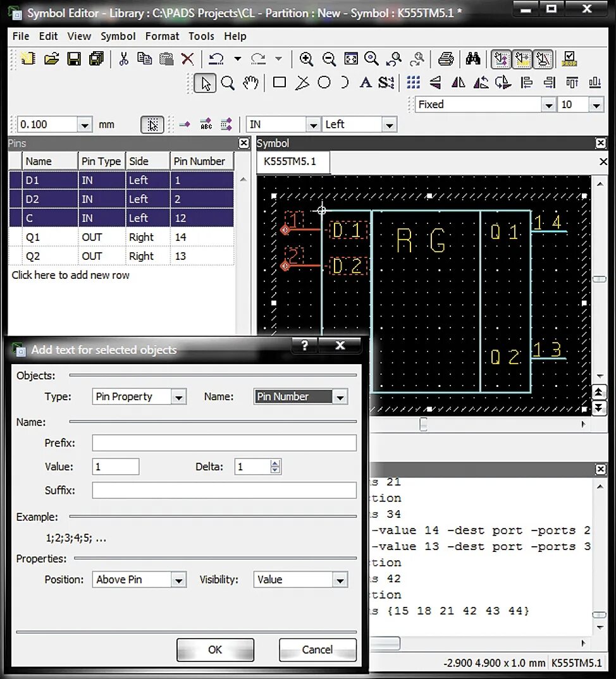Choose the Rectangle drawing tool
This screenshot has width=616, height=679.
point(280,82)
